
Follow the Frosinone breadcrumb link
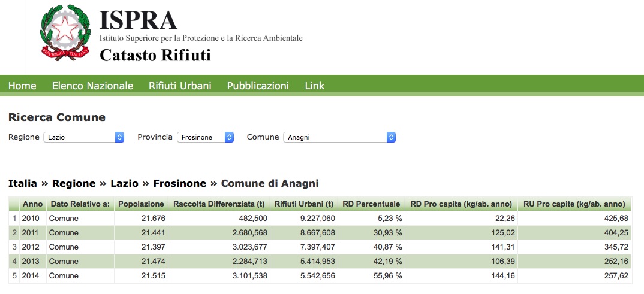pos(179,183)
